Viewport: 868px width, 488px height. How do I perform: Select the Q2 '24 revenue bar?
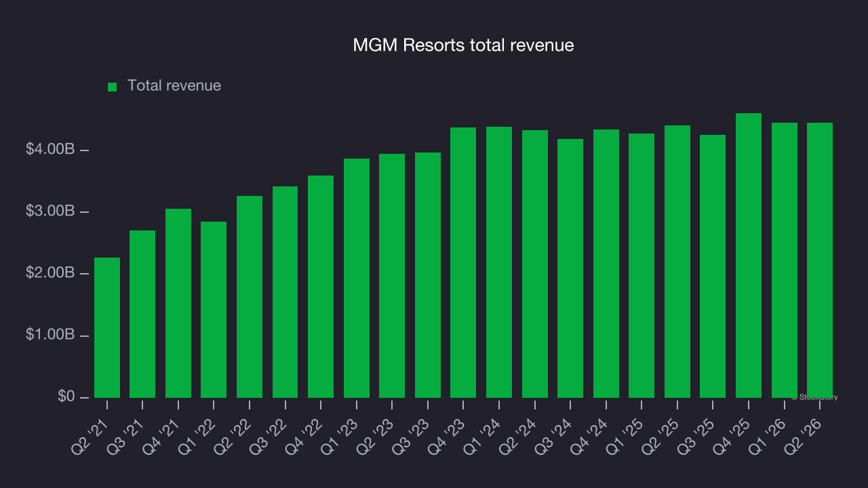tap(535, 264)
